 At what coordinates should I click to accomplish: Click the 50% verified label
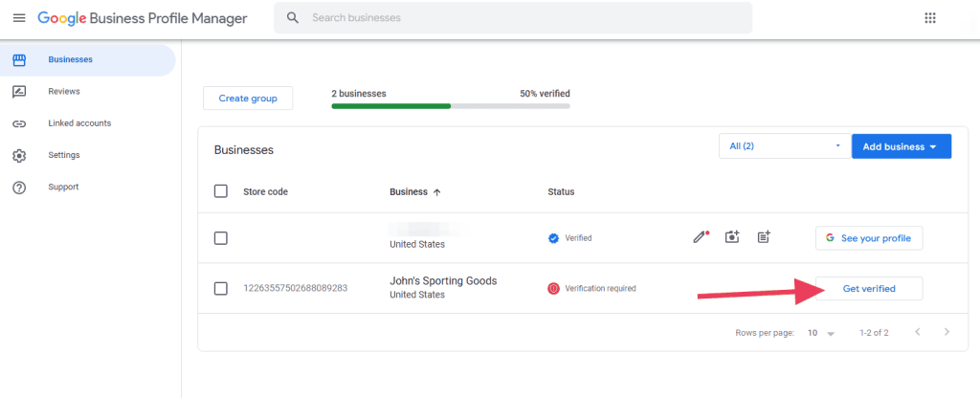(545, 94)
